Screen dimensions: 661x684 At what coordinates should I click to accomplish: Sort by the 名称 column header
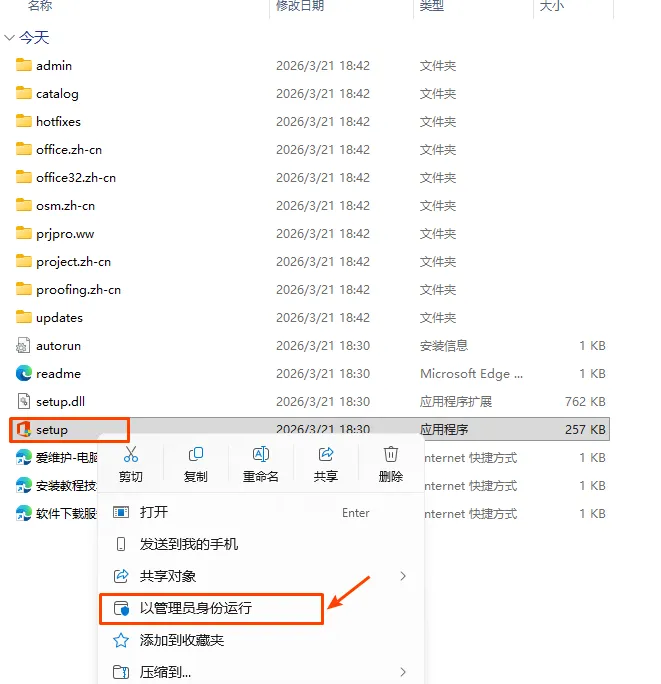pyautogui.click(x=40, y=6)
